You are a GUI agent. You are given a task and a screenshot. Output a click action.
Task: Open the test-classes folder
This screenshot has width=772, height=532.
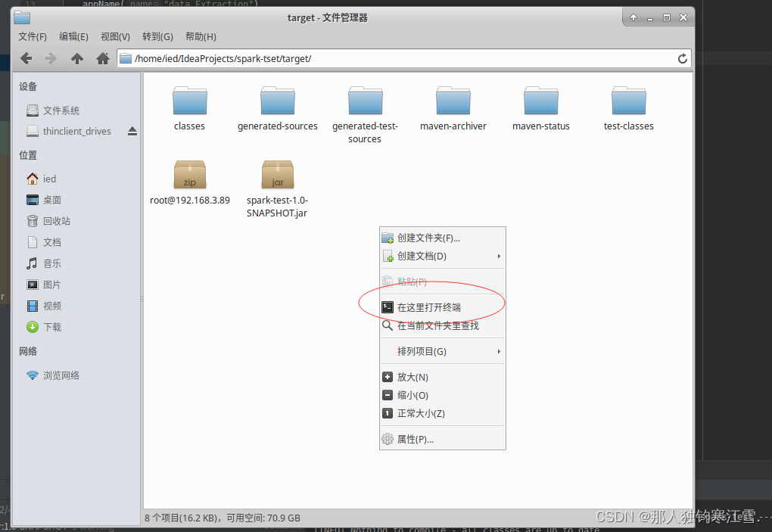click(x=629, y=109)
